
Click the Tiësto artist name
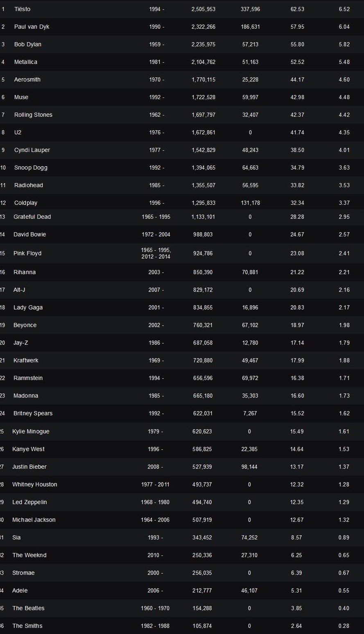pos(22,9)
